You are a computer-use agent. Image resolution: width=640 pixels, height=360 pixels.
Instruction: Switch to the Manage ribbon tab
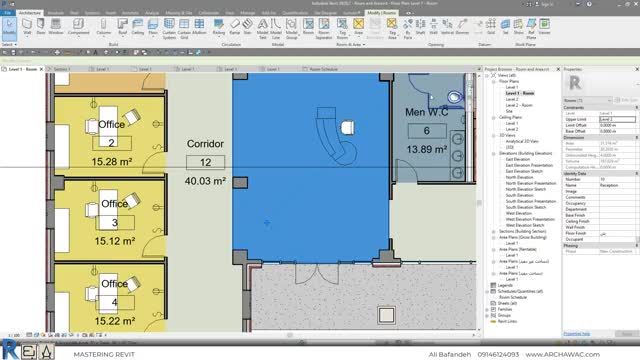click(247, 13)
